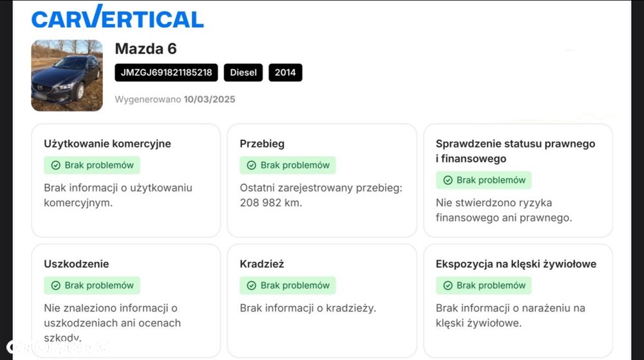The width and height of the screenshot is (644, 360).
Task: Click the carVertical logo
Action: click(118, 17)
